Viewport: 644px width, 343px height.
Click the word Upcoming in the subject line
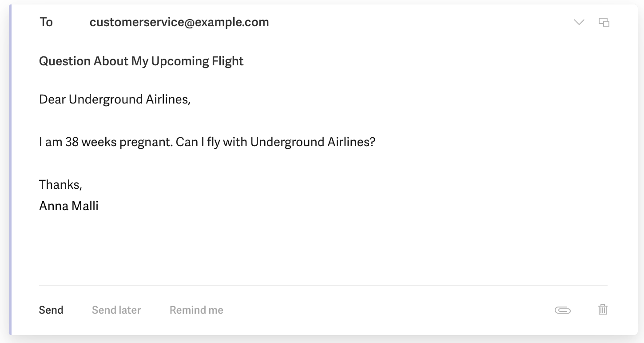point(177,61)
